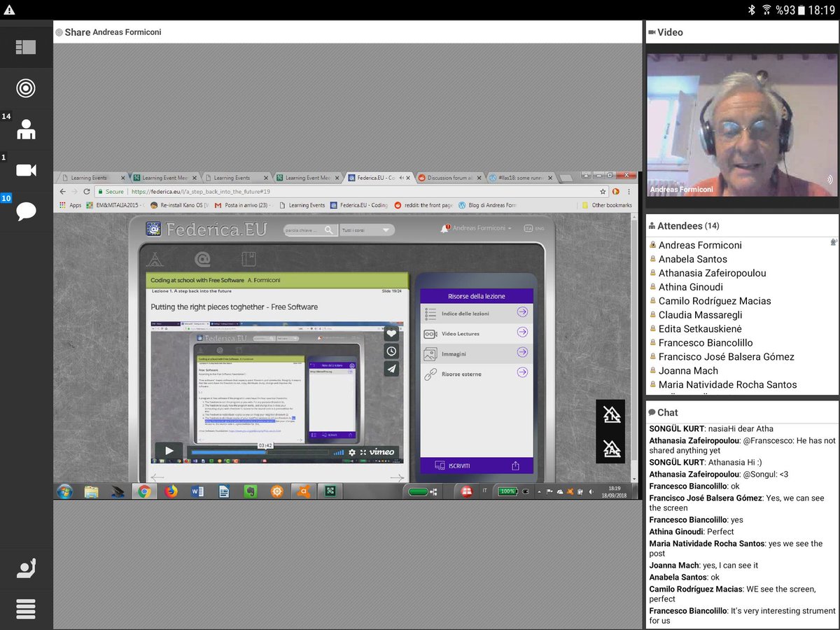Click the Windows Start button
The height and width of the screenshot is (630, 840).
65,491
